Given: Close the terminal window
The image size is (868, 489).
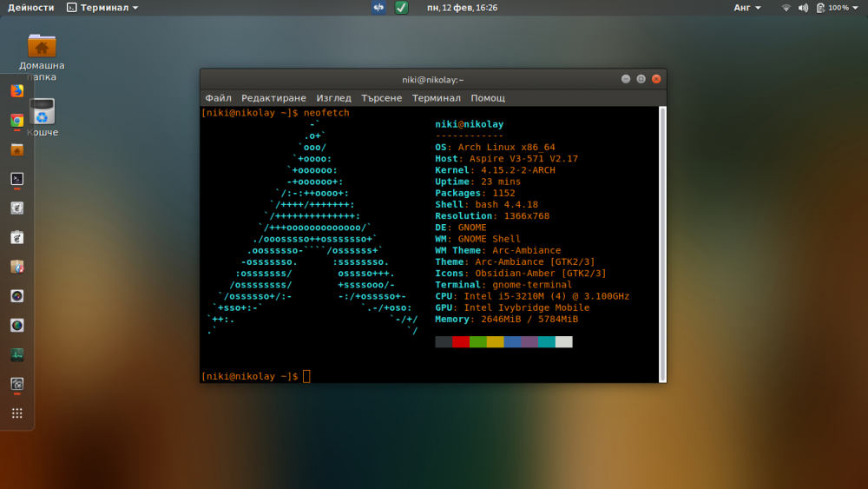Looking at the screenshot, I should click(656, 79).
